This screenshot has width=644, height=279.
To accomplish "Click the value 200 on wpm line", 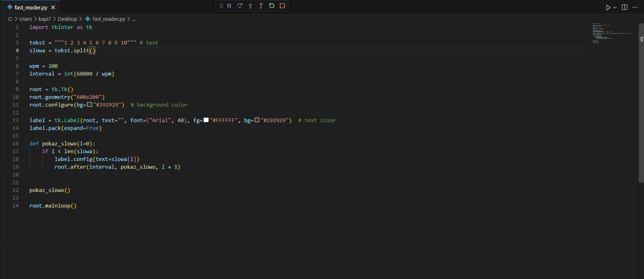I will pos(53,66).
